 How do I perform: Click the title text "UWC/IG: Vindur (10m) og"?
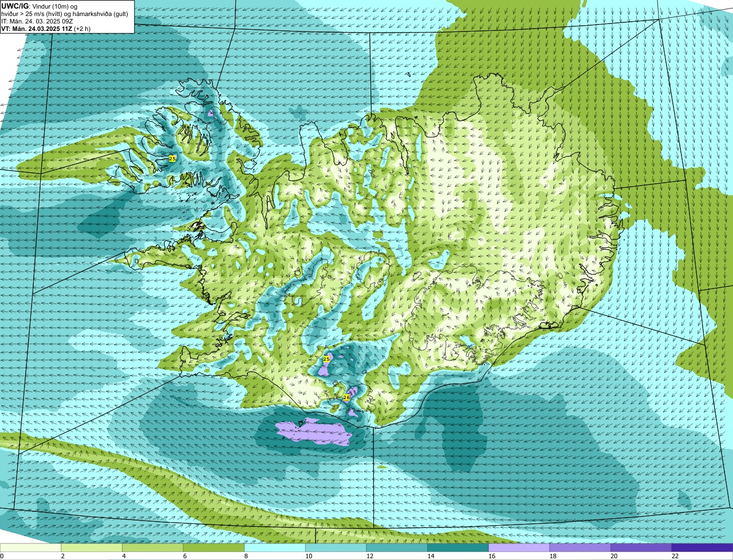pyautogui.click(x=40, y=6)
